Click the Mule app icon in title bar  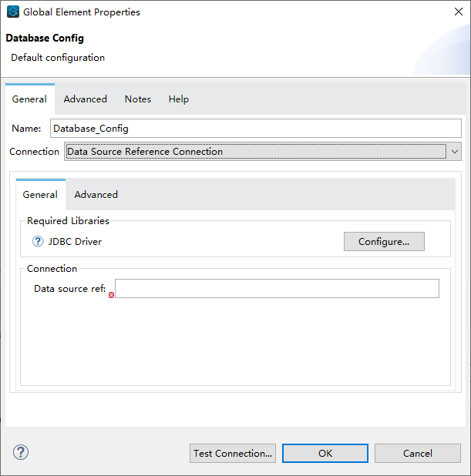coord(12,12)
